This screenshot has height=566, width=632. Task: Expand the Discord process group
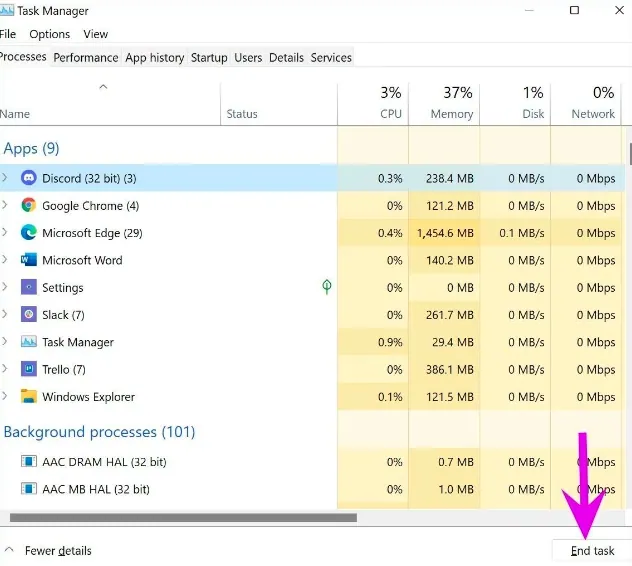click(x=4, y=178)
